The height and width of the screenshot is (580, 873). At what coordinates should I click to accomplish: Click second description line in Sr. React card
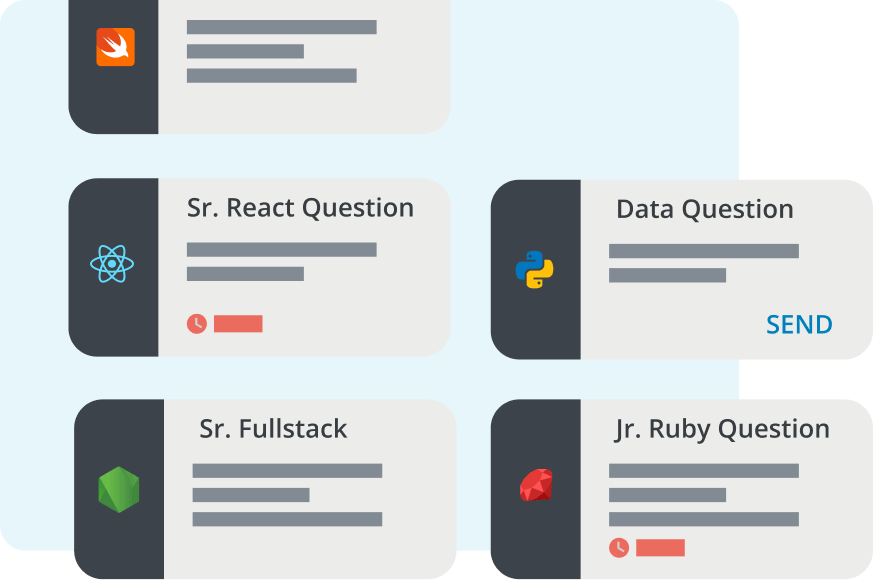click(x=246, y=274)
